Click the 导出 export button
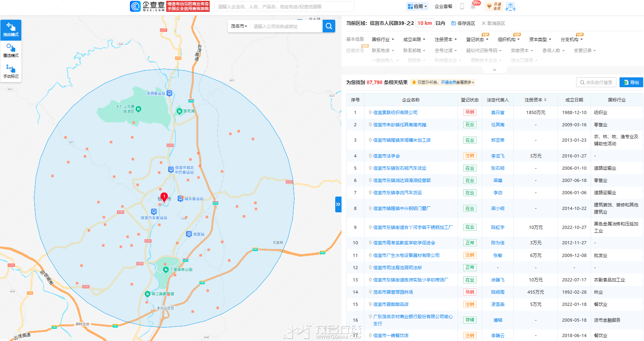Screen dimensions: 644x341 (631, 82)
